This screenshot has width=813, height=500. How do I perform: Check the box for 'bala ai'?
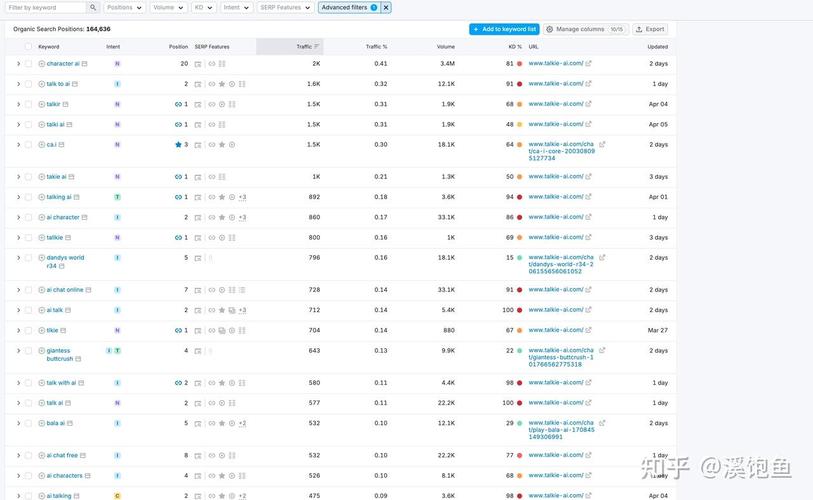tap(29, 423)
